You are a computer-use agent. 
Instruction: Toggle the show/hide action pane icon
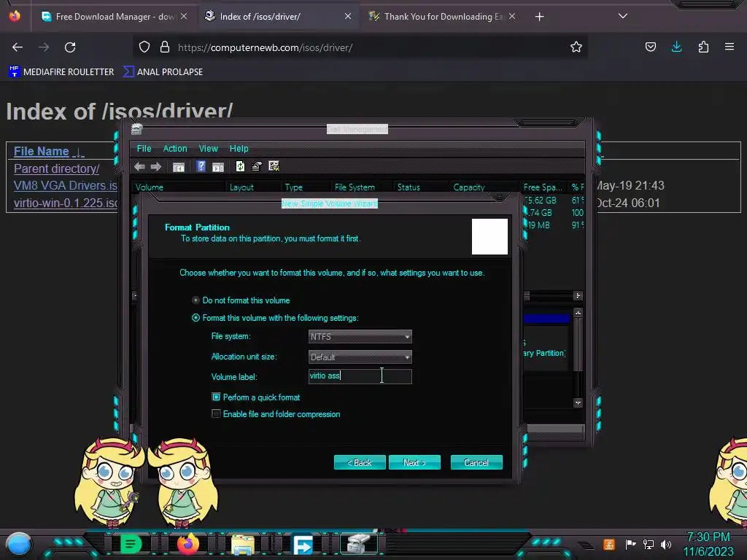(x=217, y=167)
